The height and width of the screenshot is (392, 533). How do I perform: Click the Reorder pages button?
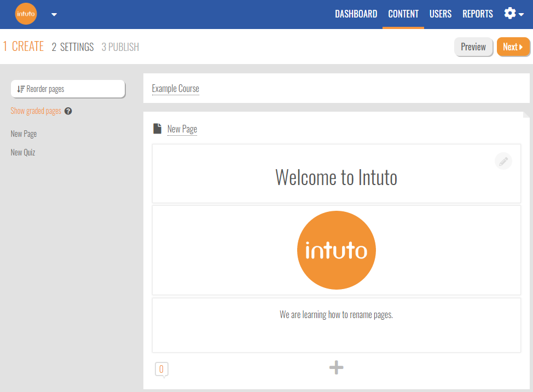pos(68,89)
